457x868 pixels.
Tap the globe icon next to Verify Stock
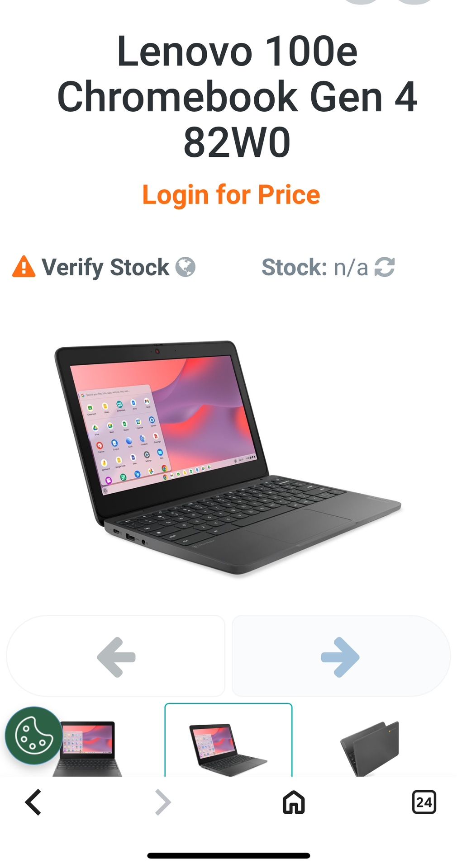coord(185,267)
